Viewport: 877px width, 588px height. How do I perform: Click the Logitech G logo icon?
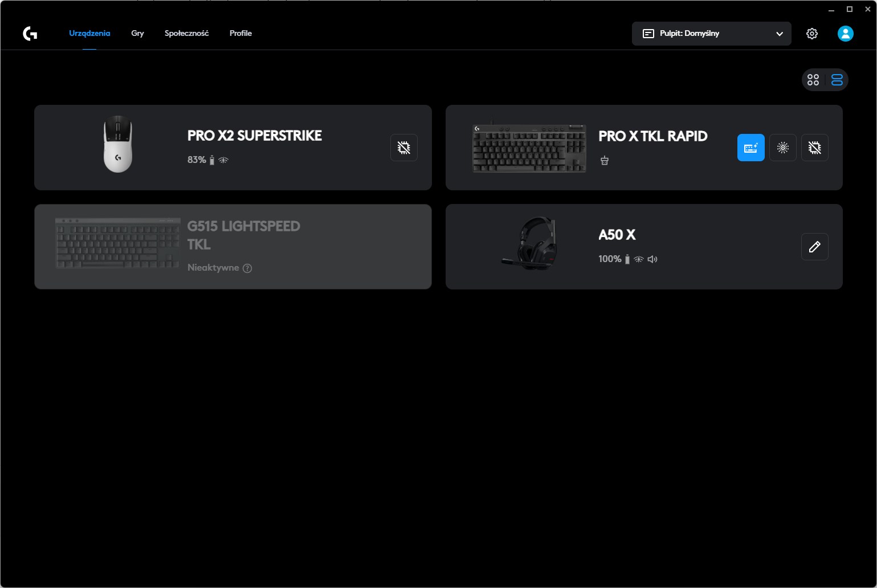coord(30,34)
